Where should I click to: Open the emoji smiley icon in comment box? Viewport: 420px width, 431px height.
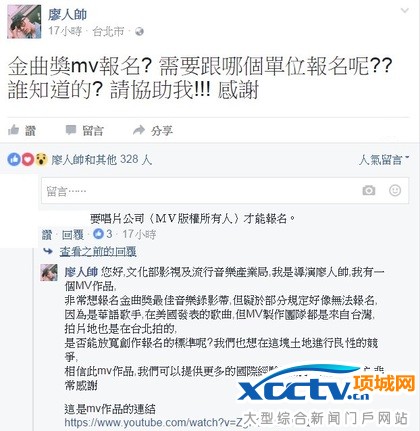click(x=395, y=190)
